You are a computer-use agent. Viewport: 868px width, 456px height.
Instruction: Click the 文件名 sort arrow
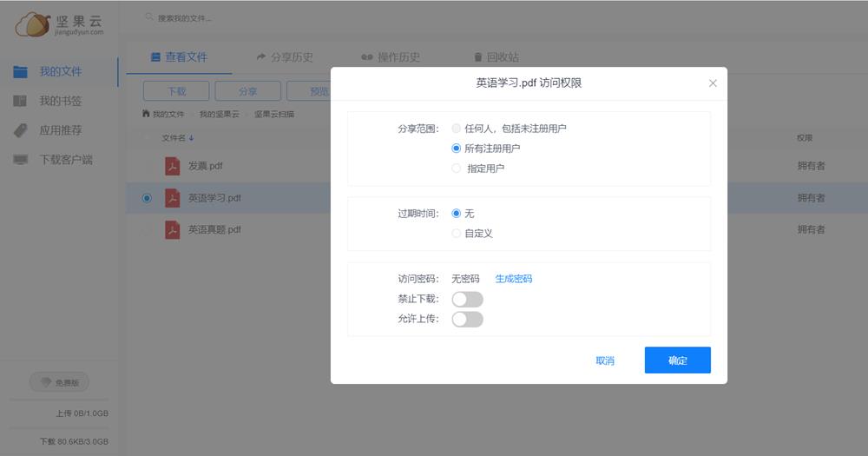(191, 138)
